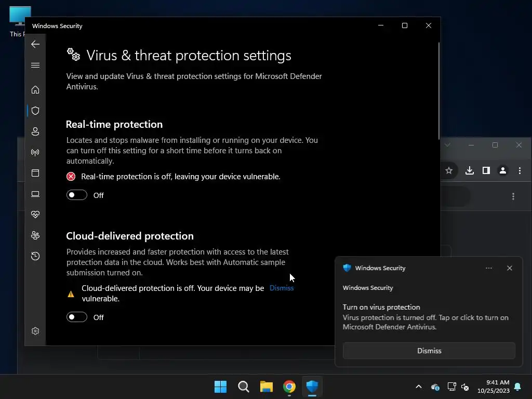Image resolution: width=532 pixels, height=399 pixels.
Task: Open File Explorer from taskbar
Action: tap(267, 387)
